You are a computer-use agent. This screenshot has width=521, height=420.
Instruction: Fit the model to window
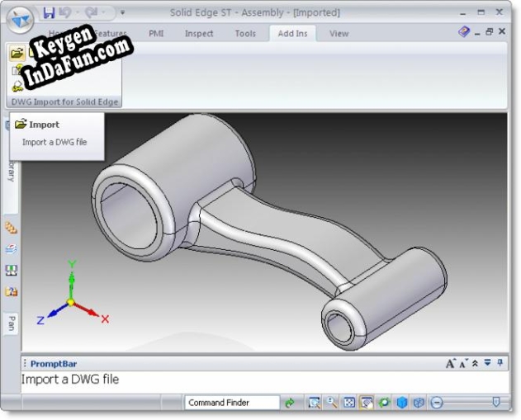pyautogui.click(x=349, y=403)
